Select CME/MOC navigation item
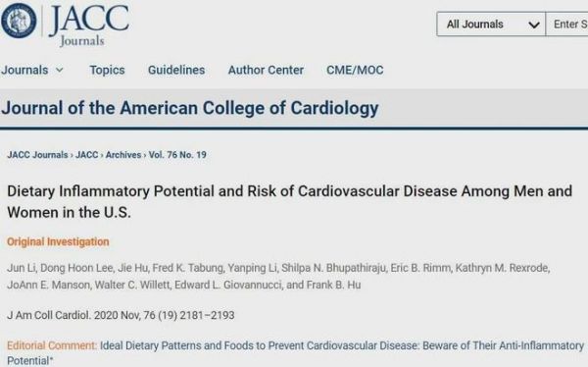The width and height of the screenshot is (588, 367). [355, 71]
